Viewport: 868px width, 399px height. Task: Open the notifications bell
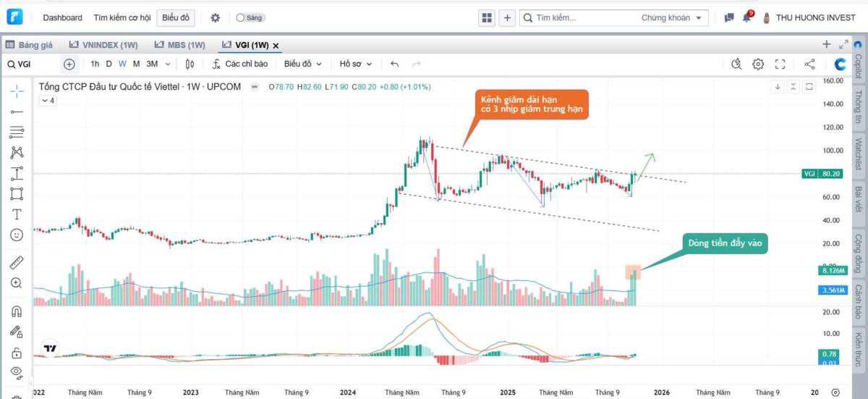[747, 17]
